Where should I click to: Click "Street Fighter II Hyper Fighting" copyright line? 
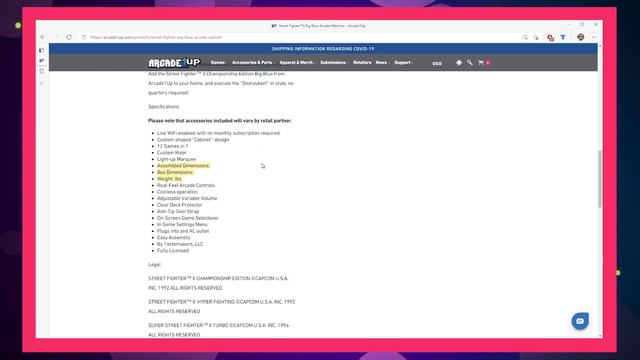coord(221,307)
